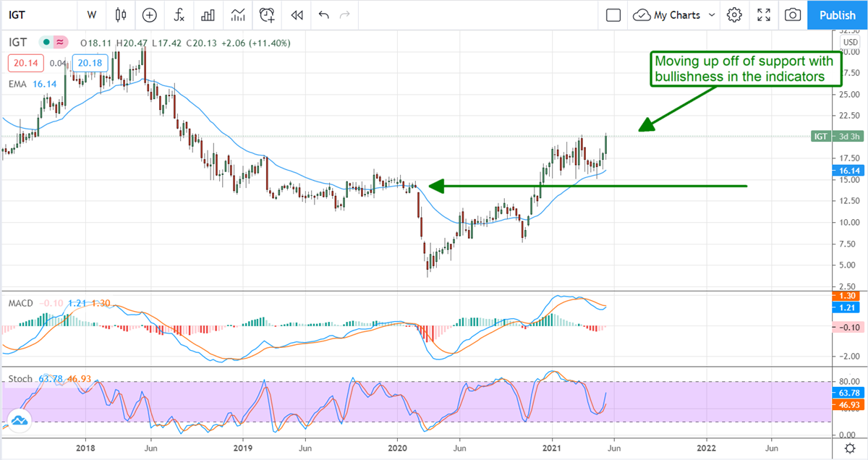This screenshot has height=460, width=868.
Task: Enter fullscreen mode
Action: [764, 14]
